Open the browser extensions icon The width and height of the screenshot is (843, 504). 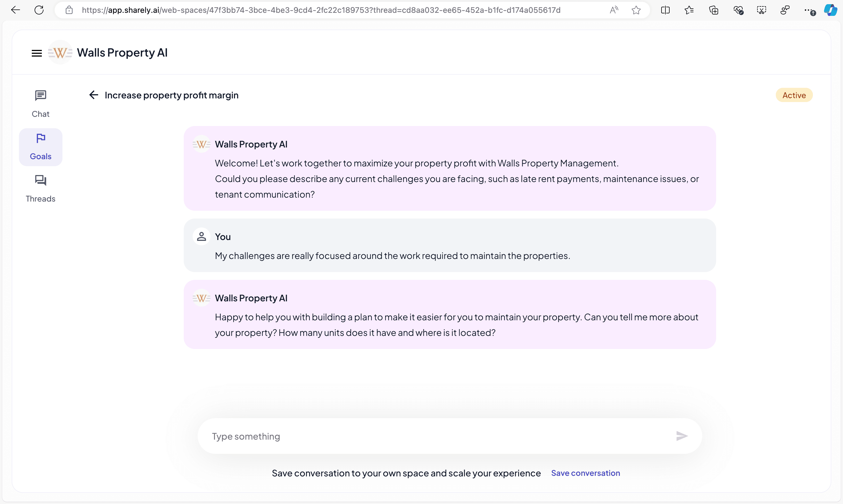click(785, 10)
